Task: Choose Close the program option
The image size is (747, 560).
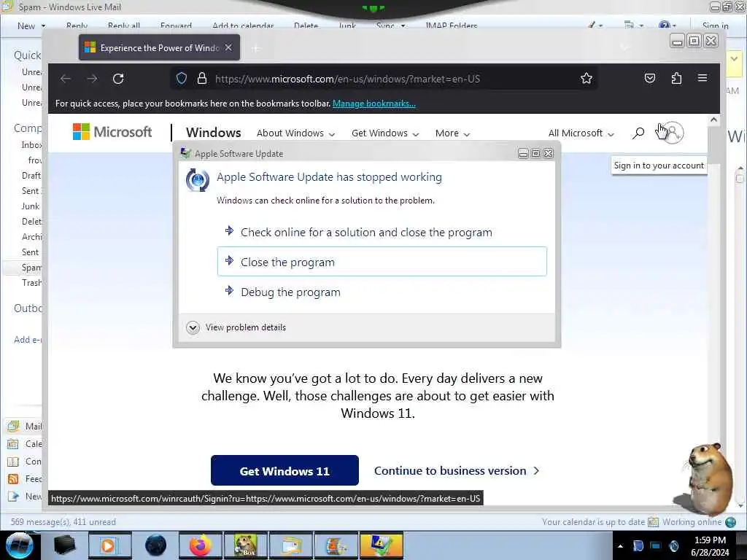Action: 382,262
